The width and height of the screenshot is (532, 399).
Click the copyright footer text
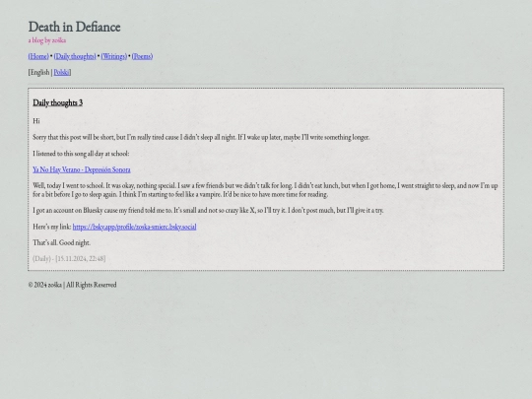coord(72,285)
